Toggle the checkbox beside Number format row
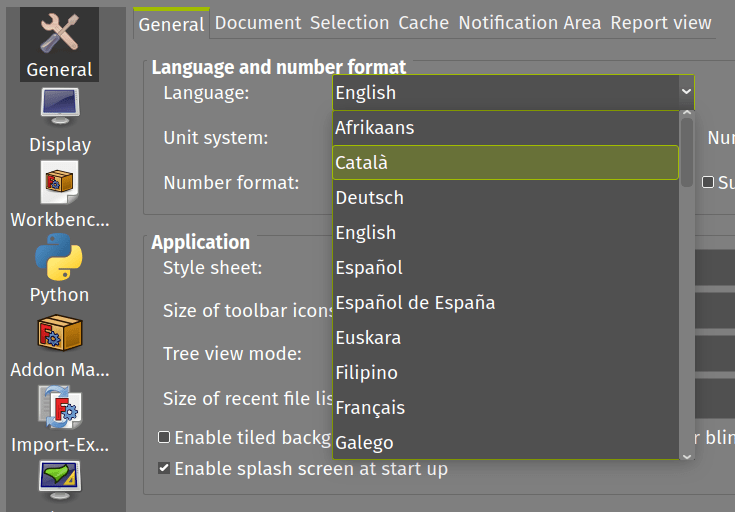735x512 pixels. click(x=708, y=183)
